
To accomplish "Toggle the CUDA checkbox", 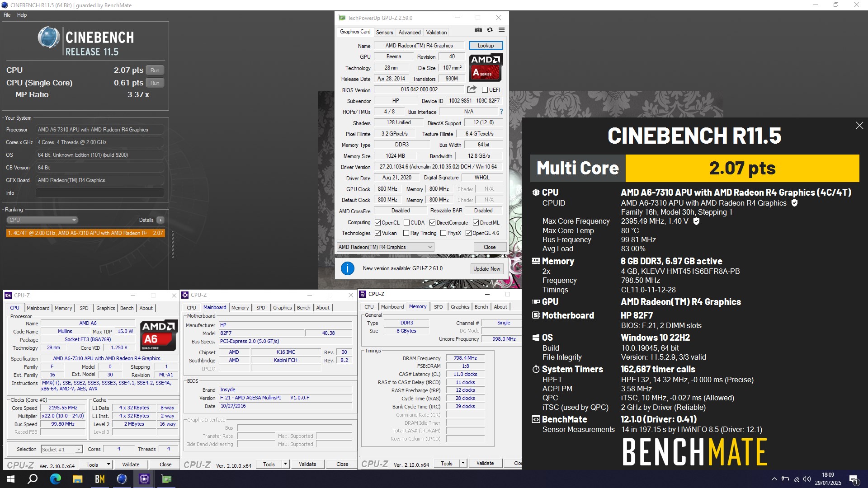I will tap(406, 223).
